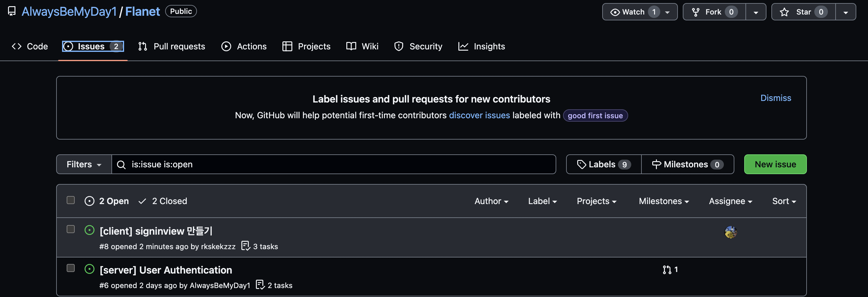This screenshot has width=868, height=297.
Task: Switch to the Code tab
Action: 30,46
